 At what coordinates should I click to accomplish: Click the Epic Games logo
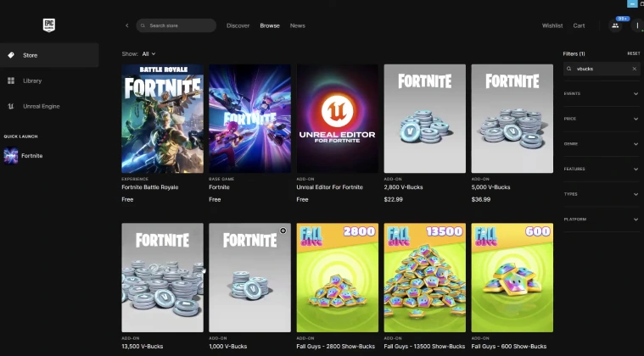pos(49,25)
